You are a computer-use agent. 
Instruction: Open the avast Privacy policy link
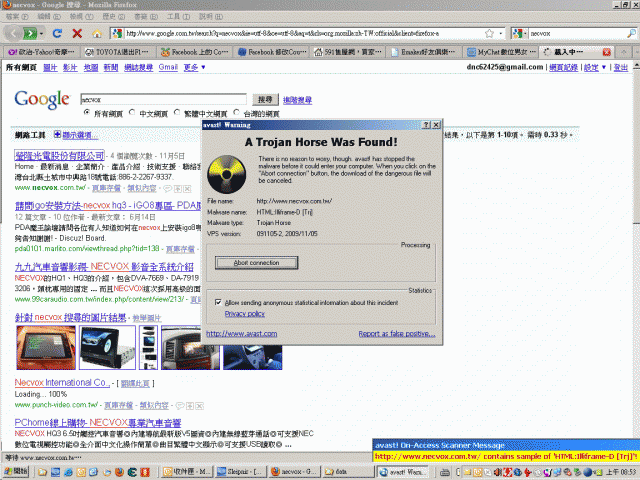(x=244, y=313)
